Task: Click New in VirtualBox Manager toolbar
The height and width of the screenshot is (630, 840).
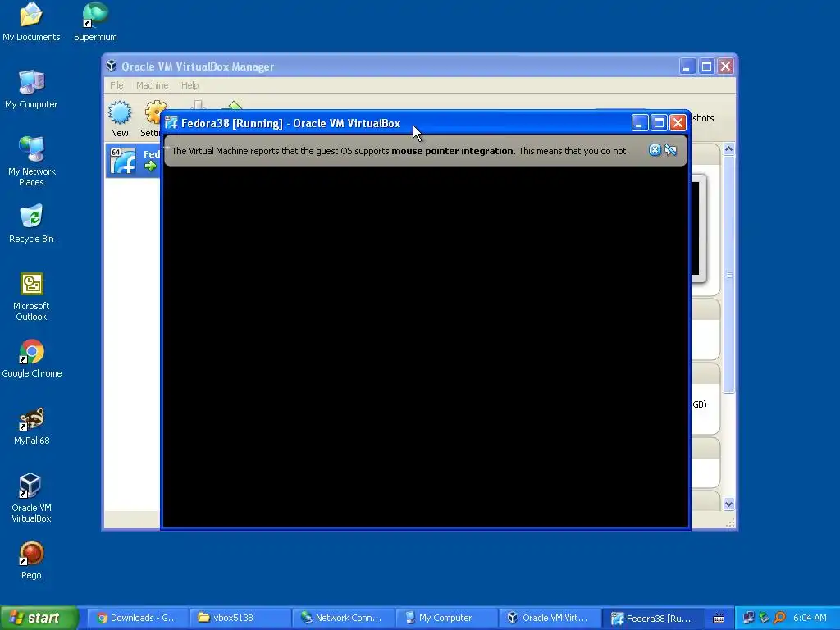Action: tap(120, 119)
